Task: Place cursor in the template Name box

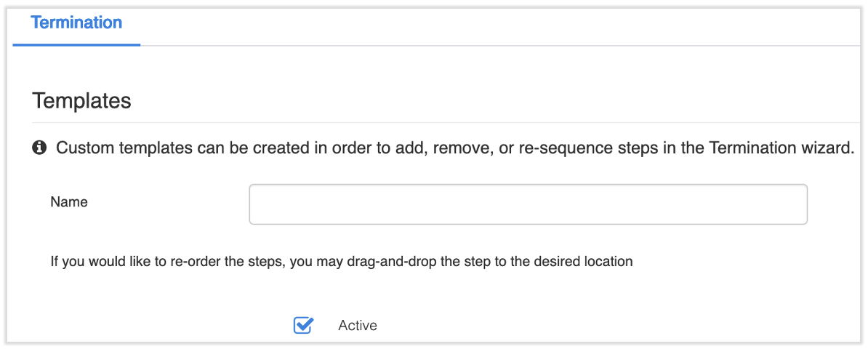Action: coord(528,204)
